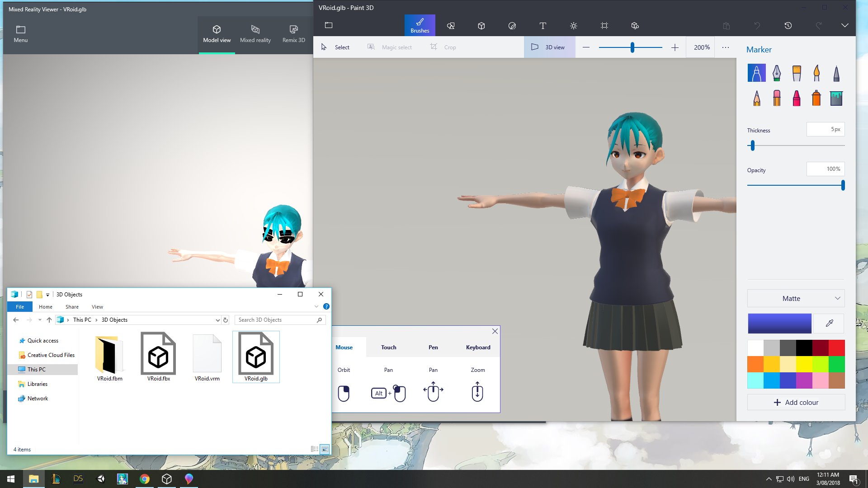The height and width of the screenshot is (488, 868).
Task: Toggle 3D view in Paint 3D
Action: pyautogui.click(x=549, y=47)
